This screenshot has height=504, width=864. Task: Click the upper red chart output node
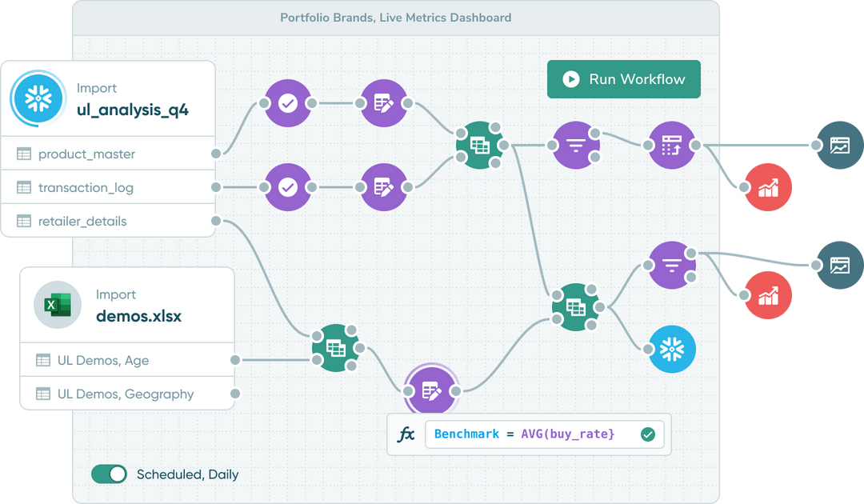click(766, 186)
